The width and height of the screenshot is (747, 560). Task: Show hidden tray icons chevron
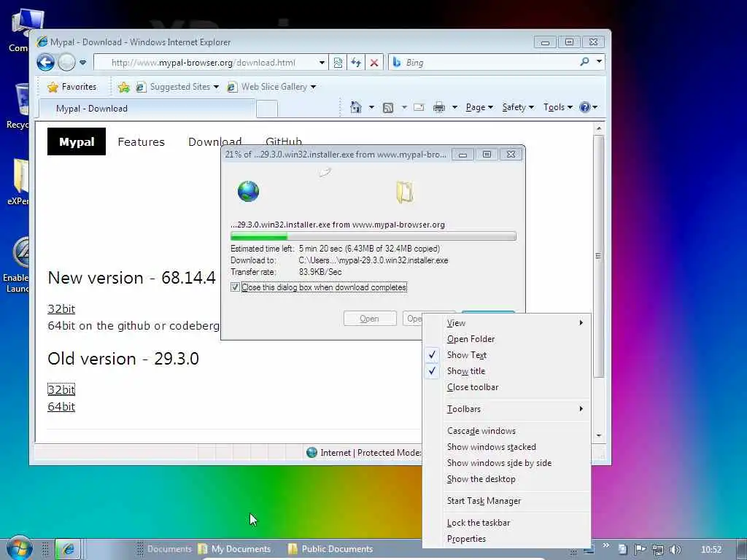point(606,545)
